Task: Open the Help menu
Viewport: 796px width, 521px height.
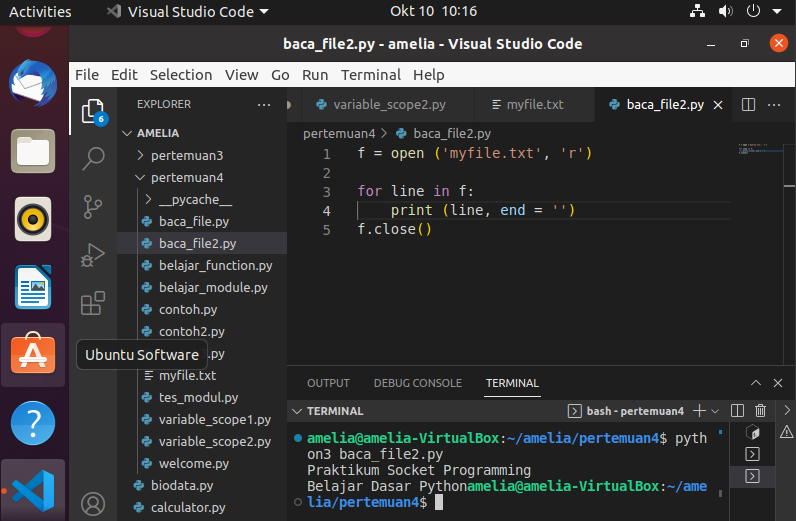Action: pos(428,75)
